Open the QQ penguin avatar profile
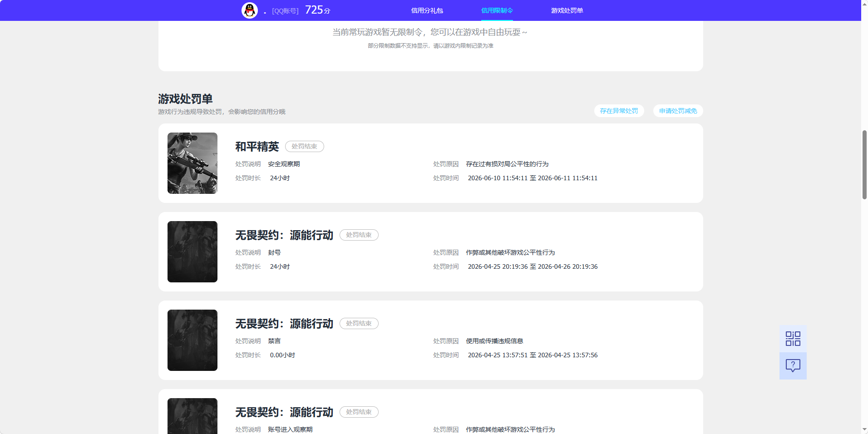The width and height of the screenshot is (868, 434). 250,10
